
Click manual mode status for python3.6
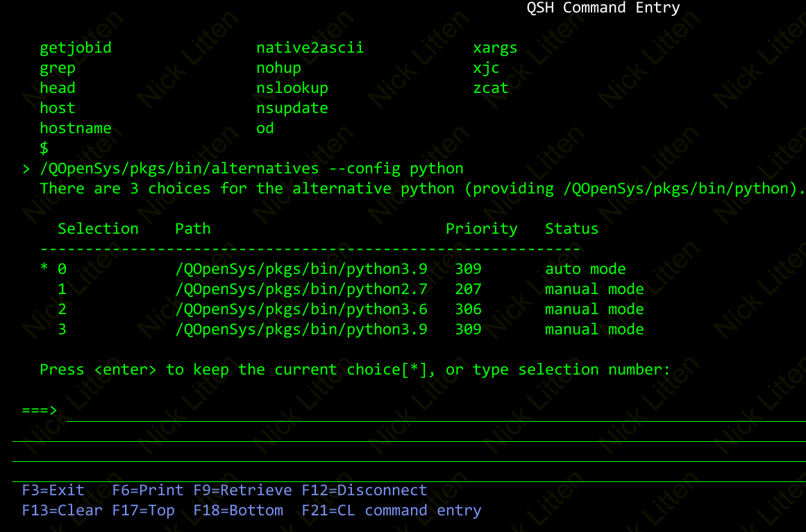(594, 309)
